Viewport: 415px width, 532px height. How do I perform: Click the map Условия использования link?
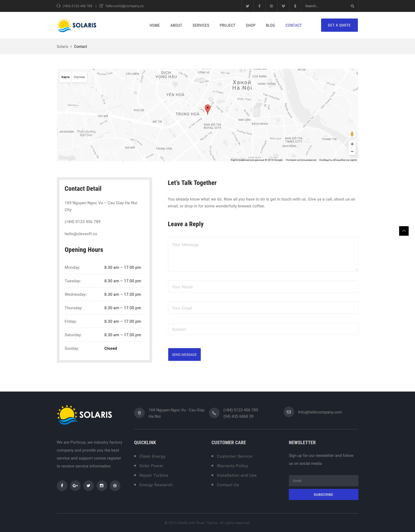tap(301, 160)
